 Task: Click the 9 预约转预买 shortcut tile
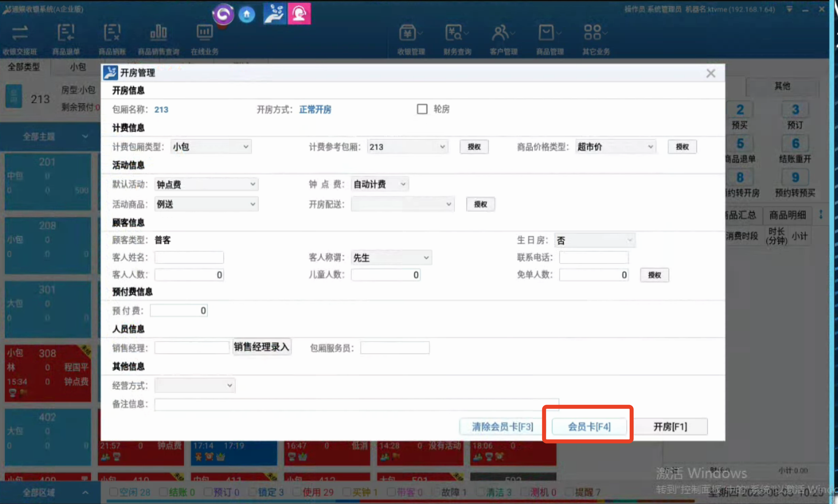(795, 184)
